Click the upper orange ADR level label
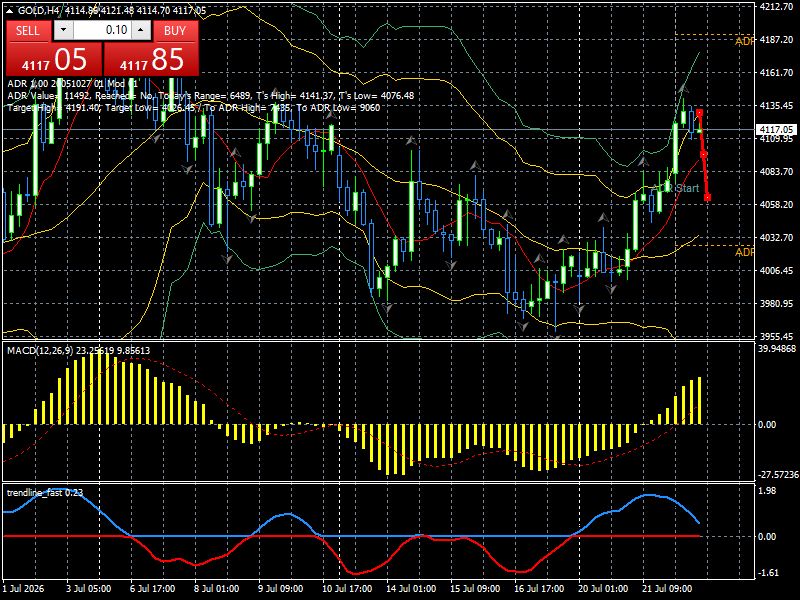Image resolution: width=800 pixels, height=600 pixels. click(744, 41)
